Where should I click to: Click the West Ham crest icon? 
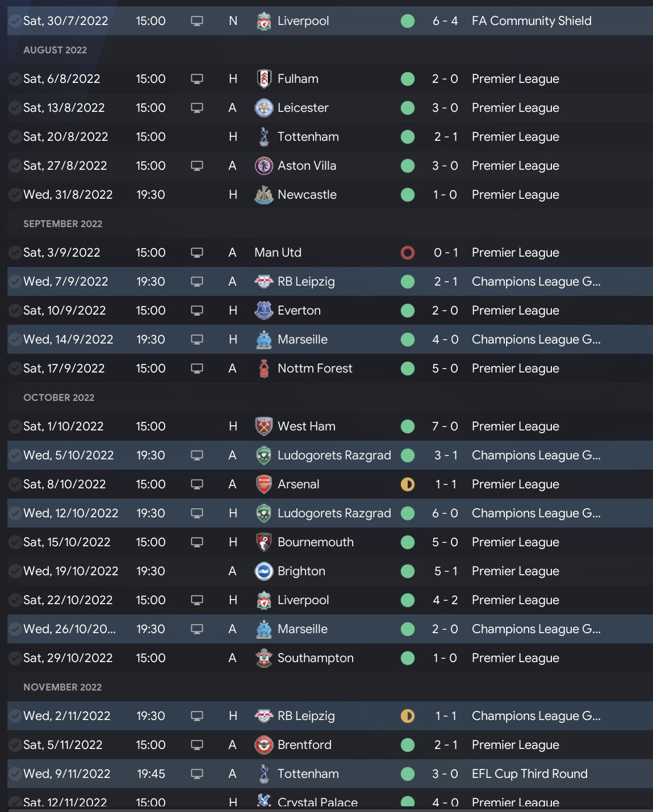[x=263, y=426]
